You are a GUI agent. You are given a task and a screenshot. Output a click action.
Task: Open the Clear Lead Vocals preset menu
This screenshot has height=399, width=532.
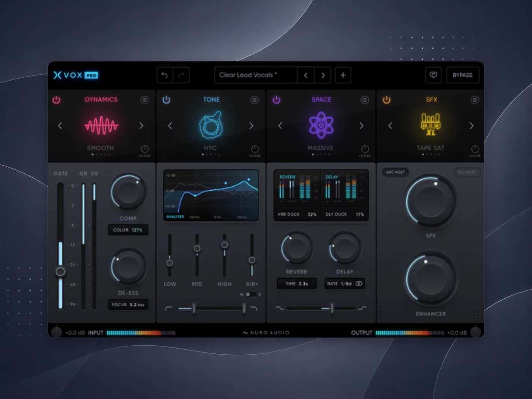[x=256, y=75]
